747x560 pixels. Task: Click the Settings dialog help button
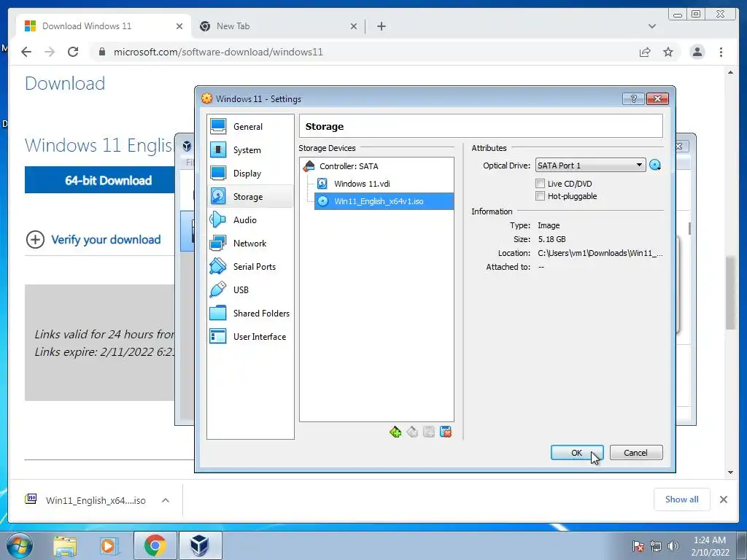coord(634,98)
